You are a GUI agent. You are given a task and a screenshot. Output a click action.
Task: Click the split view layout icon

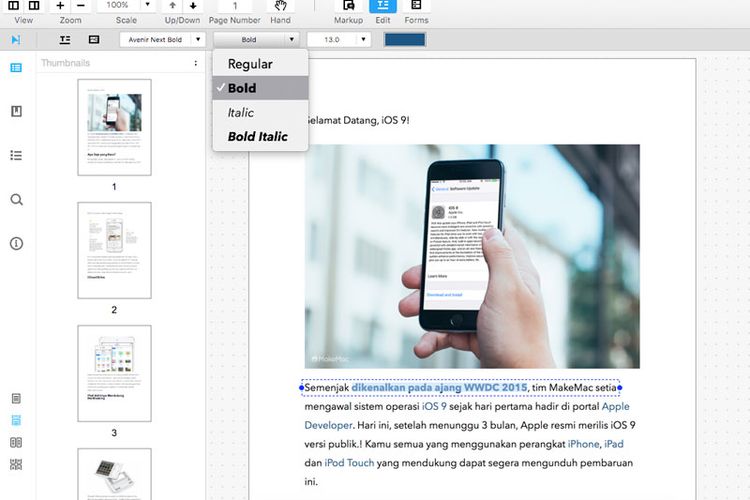click(34, 5)
